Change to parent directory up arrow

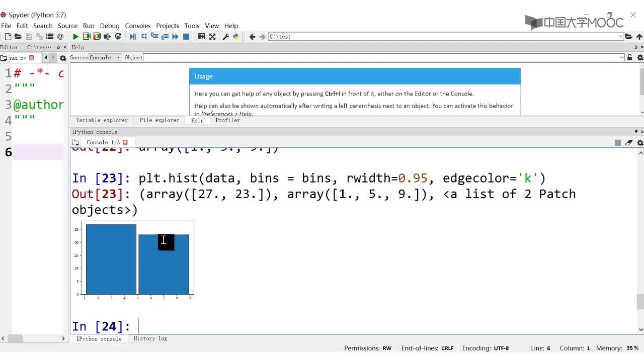coord(639,37)
